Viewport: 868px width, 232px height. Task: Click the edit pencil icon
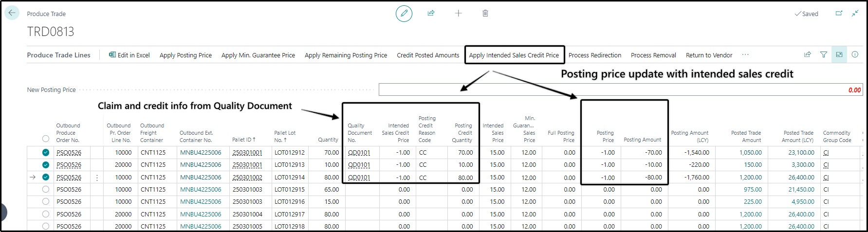(x=404, y=13)
